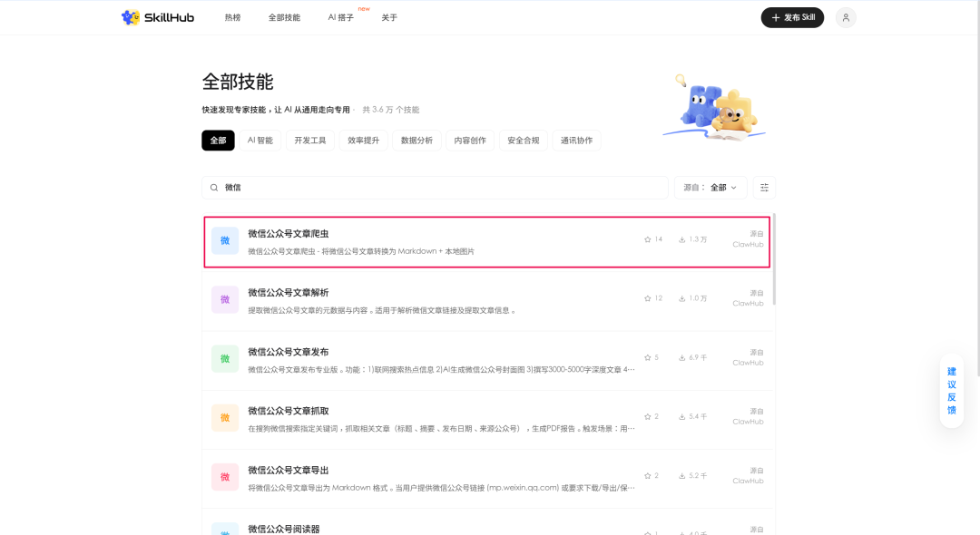
Task: Click red 微 icon of 微信公众号文章导出
Action: [225, 477]
